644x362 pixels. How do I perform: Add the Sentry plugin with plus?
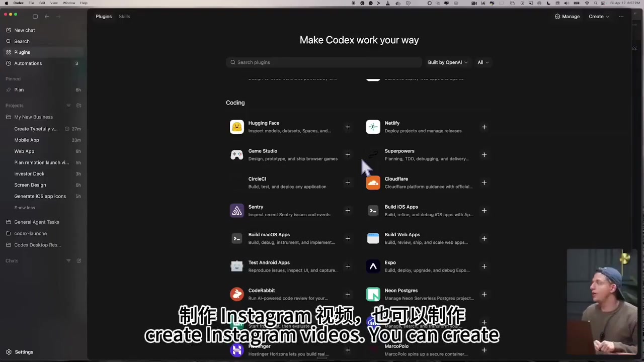click(x=348, y=211)
